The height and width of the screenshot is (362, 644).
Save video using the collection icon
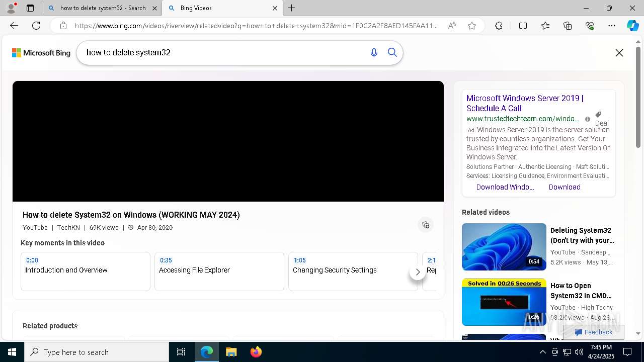coord(426,225)
